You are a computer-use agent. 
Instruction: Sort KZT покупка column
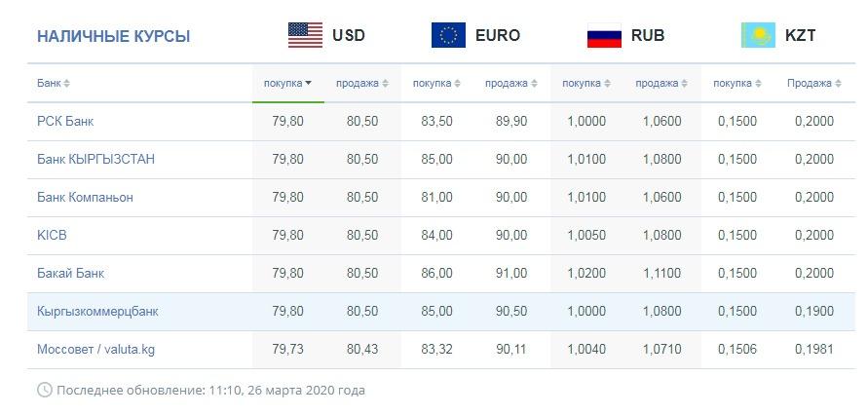click(x=758, y=84)
